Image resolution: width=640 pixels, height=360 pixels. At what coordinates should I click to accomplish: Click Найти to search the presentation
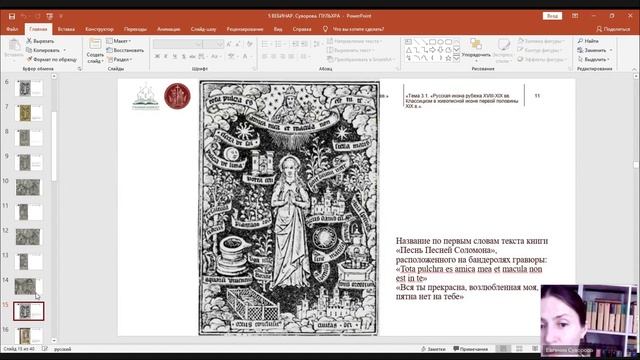(588, 41)
